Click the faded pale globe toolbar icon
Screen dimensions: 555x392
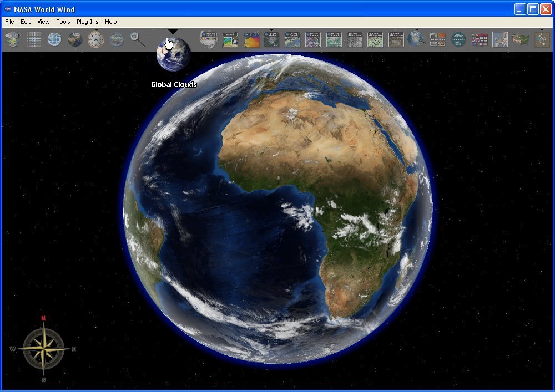point(117,39)
